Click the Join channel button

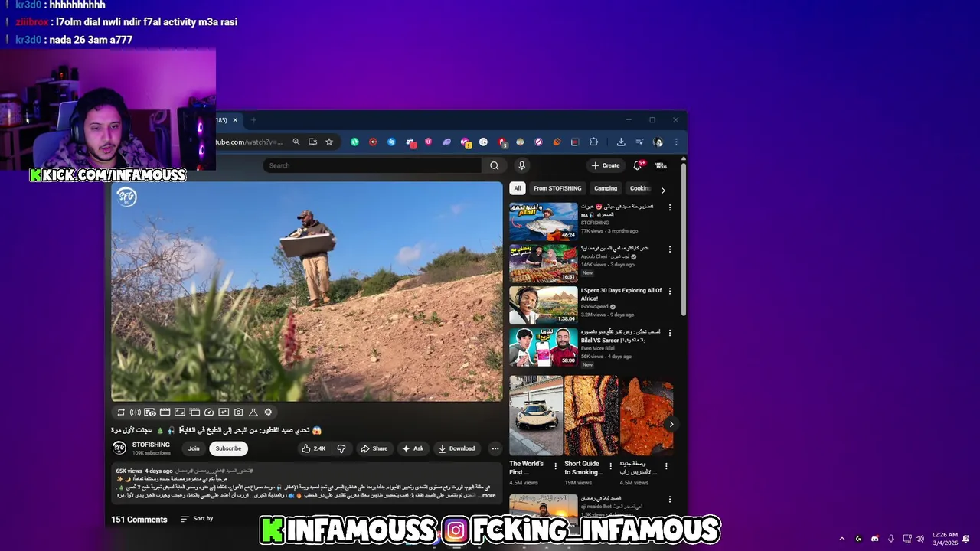pyautogui.click(x=194, y=448)
